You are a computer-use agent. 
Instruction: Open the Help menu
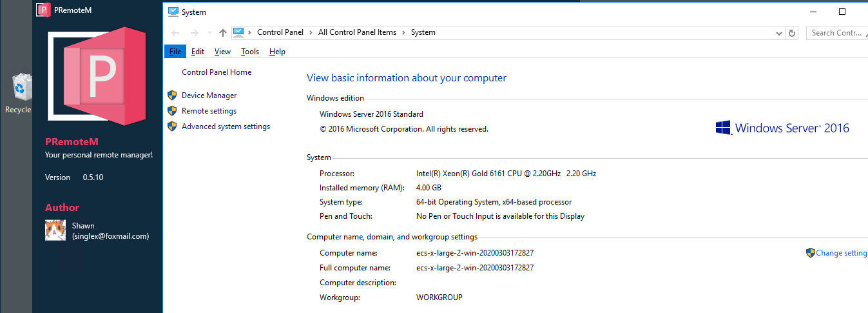point(277,52)
